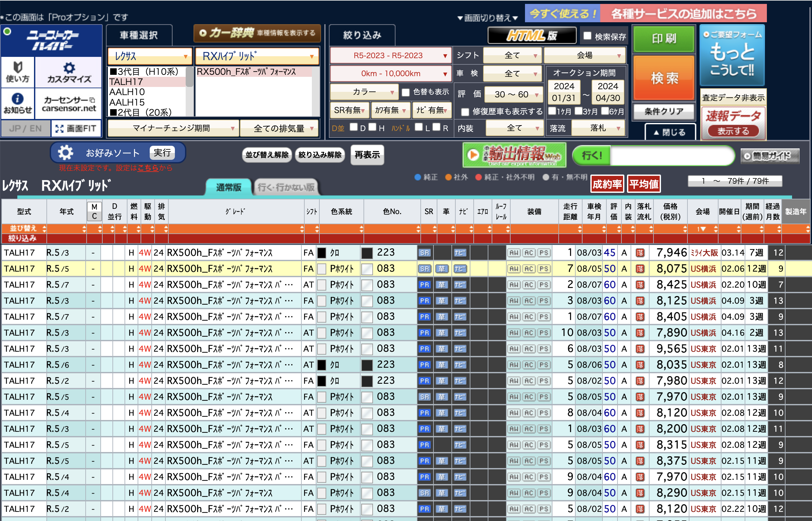Open the 画面切り替え menu

pyautogui.click(x=487, y=18)
